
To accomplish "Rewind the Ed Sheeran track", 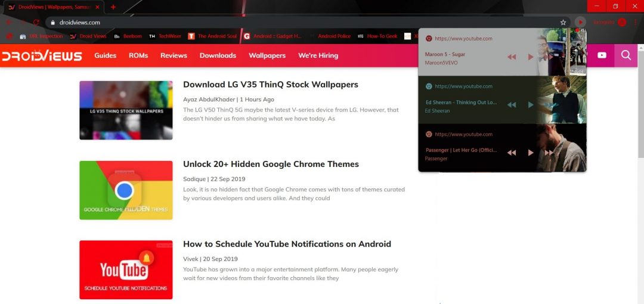I will tap(512, 105).
